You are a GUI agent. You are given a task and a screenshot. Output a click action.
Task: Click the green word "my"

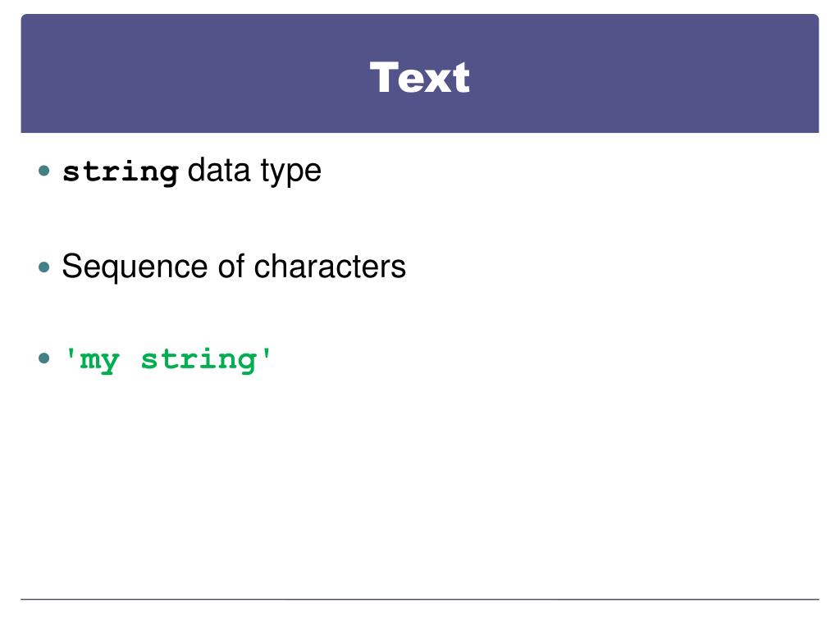pos(99,361)
